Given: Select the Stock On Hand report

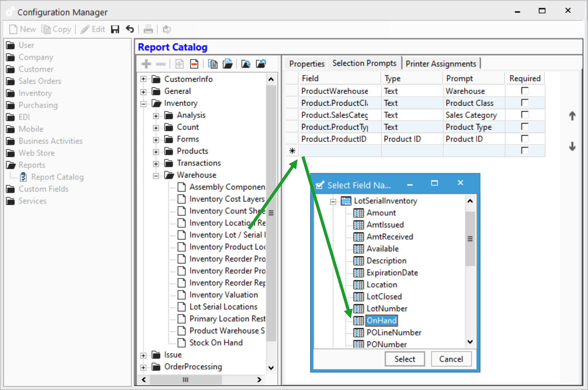Looking at the screenshot, I should [x=216, y=342].
